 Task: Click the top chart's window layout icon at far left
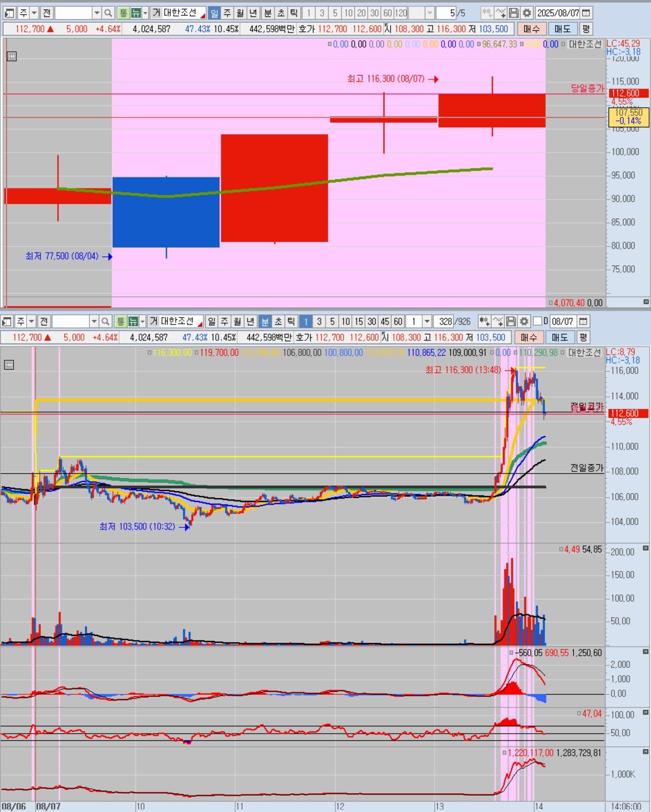pyautogui.click(x=10, y=13)
